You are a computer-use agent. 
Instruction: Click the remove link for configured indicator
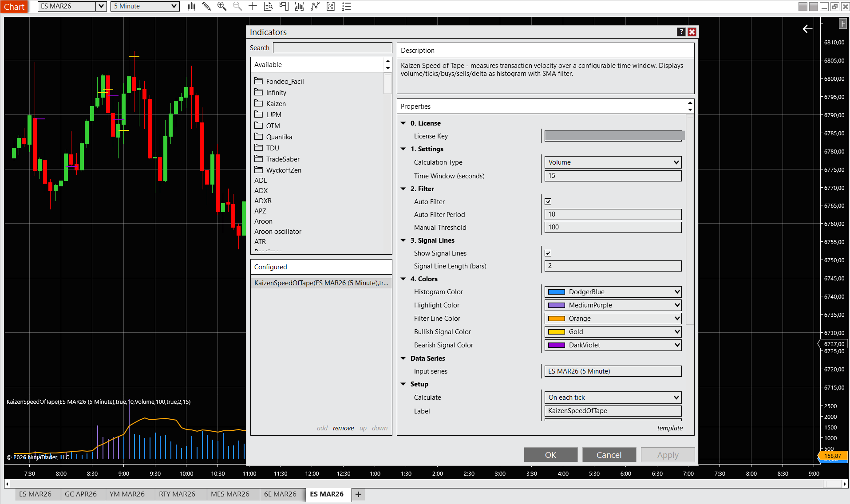[x=343, y=428]
